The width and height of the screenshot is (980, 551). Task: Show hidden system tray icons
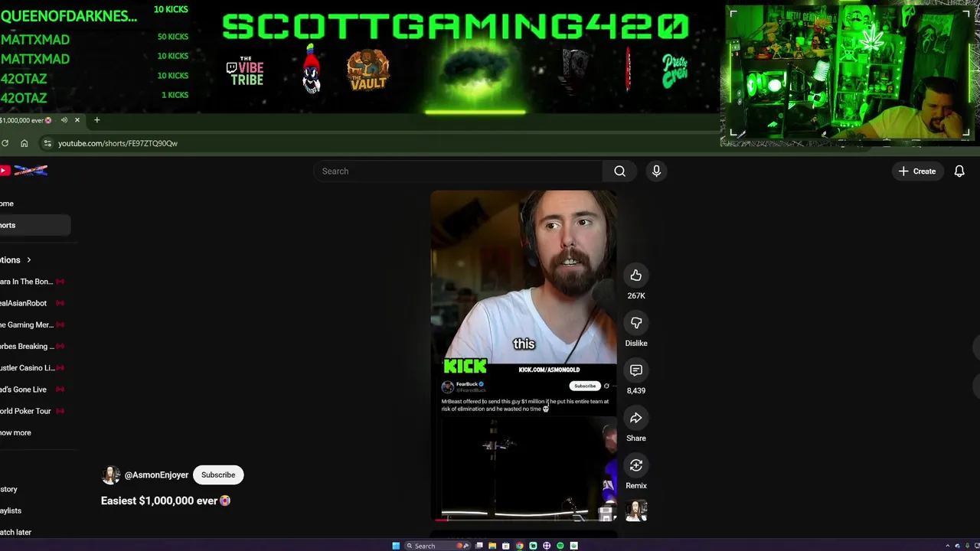coord(948,546)
